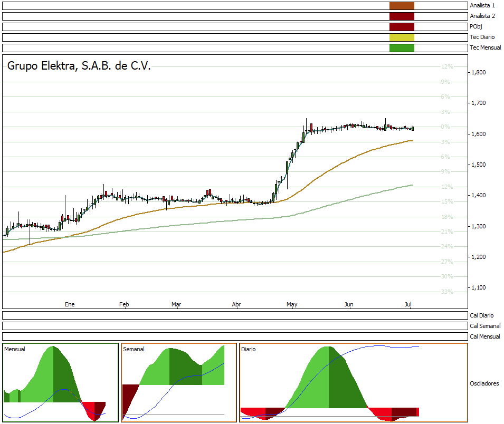Click the Grupo Elektra, S.A.B. de C.V. title
Screen dimensions: 504x424
79,66
